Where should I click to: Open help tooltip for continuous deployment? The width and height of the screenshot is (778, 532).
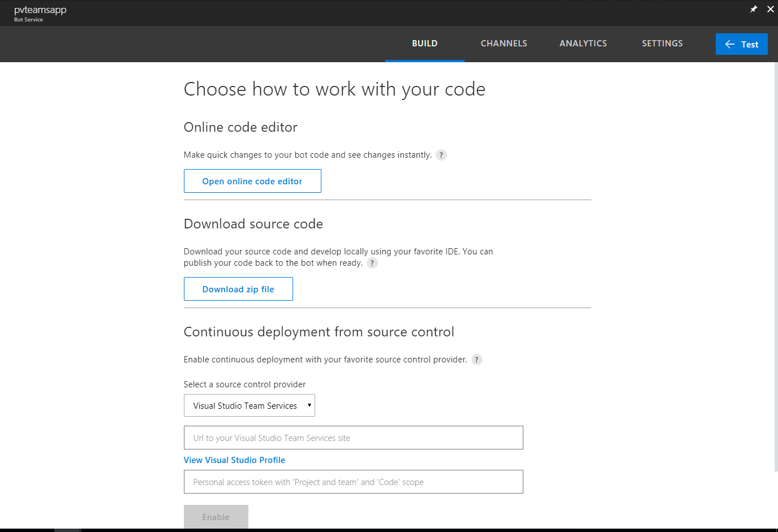tap(477, 360)
